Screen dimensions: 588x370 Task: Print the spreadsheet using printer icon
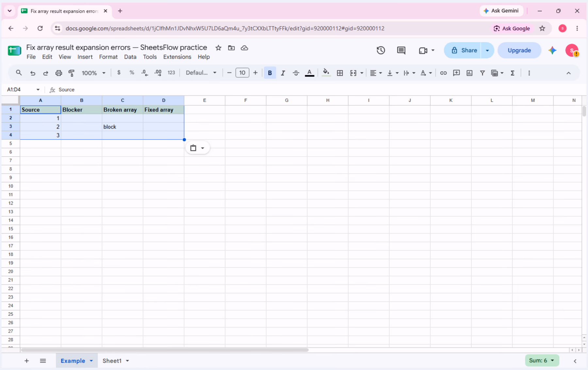tap(58, 73)
